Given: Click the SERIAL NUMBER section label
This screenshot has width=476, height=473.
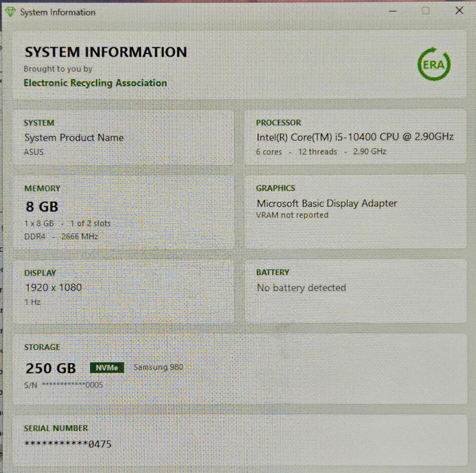Looking at the screenshot, I should tap(56, 428).
